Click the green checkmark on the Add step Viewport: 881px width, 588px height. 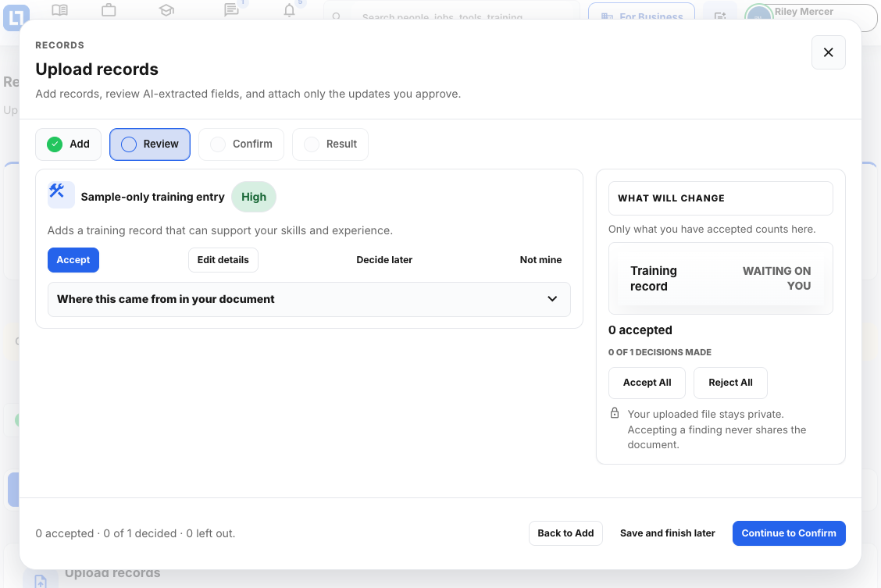pyautogui.click(x=55, y=144)
